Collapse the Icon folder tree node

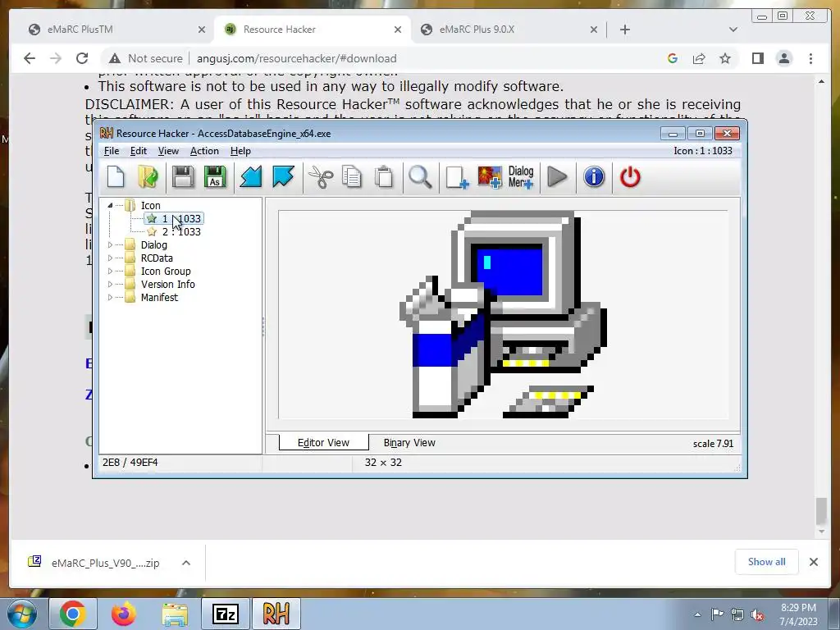(x=110, y=205)
